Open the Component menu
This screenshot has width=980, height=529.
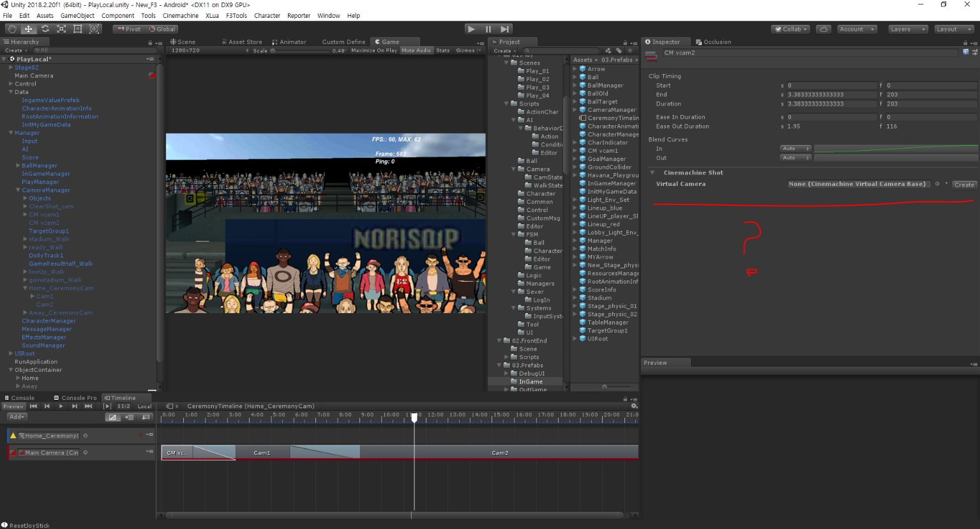click(x=118, y=15)
